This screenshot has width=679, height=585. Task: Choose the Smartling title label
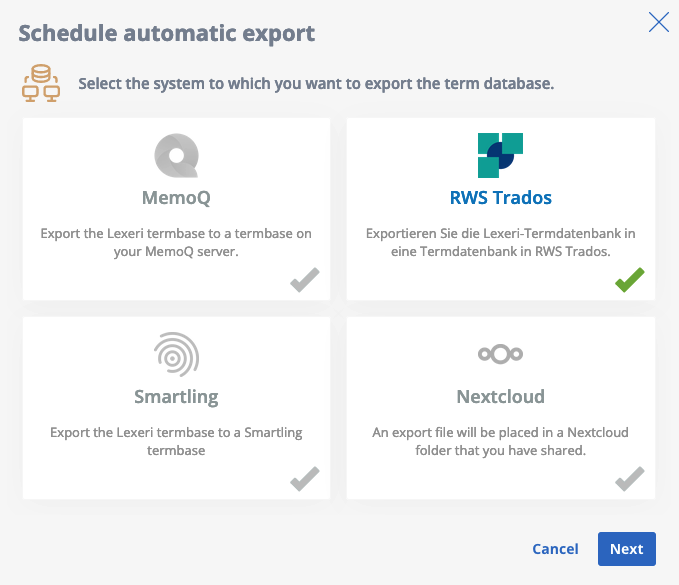(176, 397)
